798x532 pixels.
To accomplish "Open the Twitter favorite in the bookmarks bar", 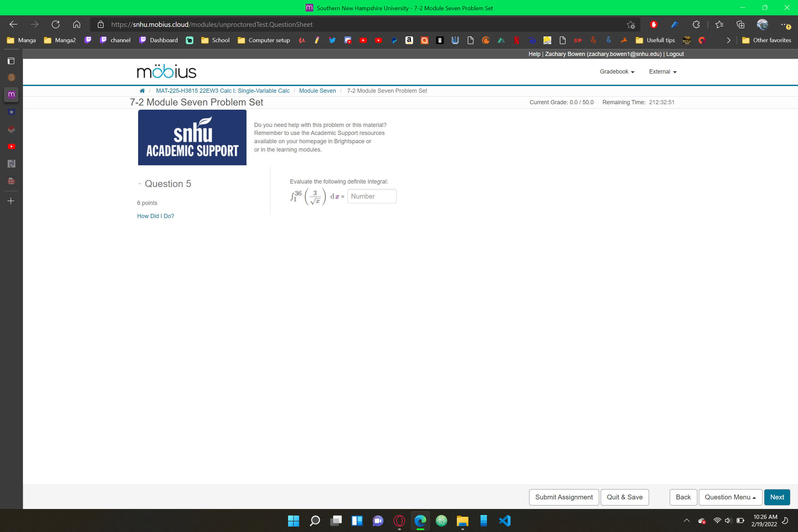I will 332,40.
